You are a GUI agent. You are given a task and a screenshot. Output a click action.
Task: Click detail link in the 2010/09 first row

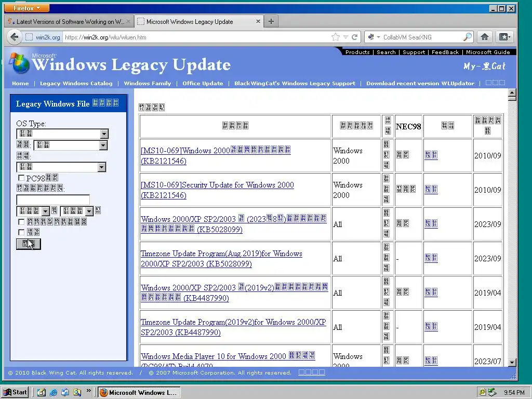431,155
